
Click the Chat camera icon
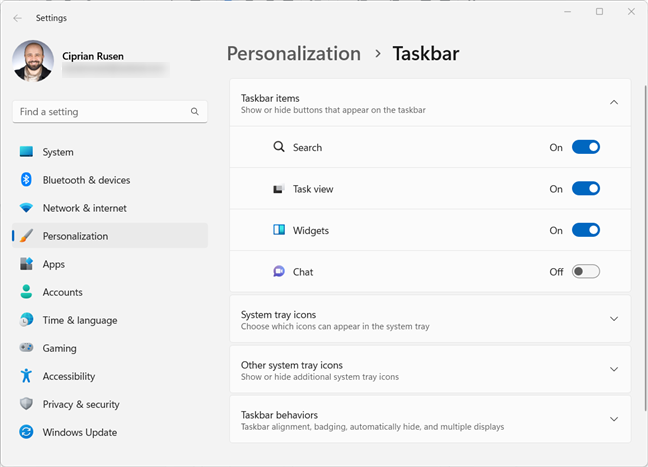point(279,272)
